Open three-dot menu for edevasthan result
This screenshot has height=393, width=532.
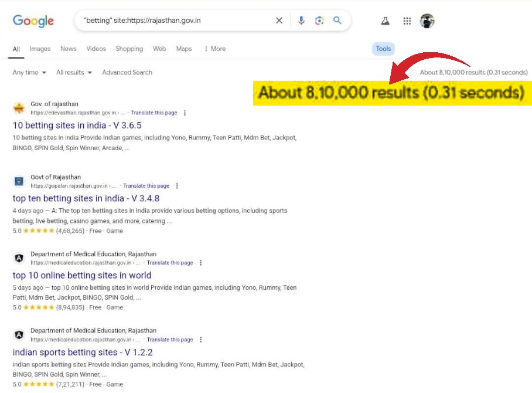[x=185, y=113]
